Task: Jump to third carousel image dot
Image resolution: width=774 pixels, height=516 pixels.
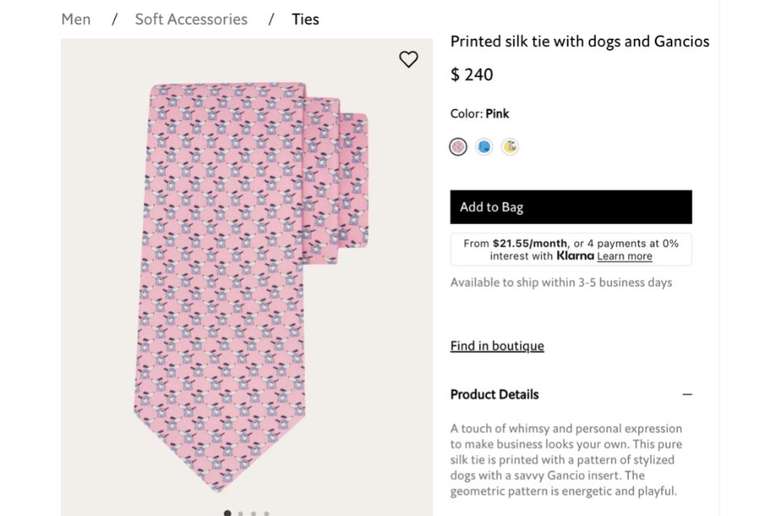Action: coord(254,513)
